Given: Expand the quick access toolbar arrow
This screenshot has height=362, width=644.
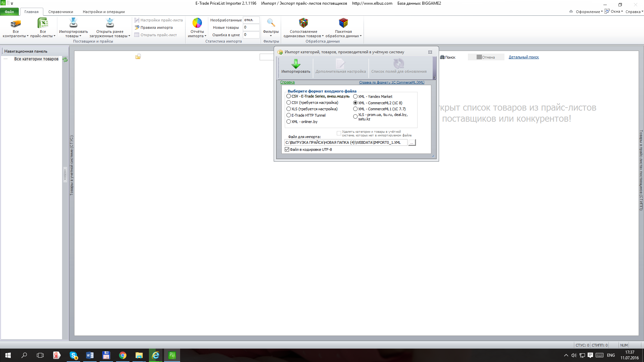Looking at the screenshot, I should (12, 4).
